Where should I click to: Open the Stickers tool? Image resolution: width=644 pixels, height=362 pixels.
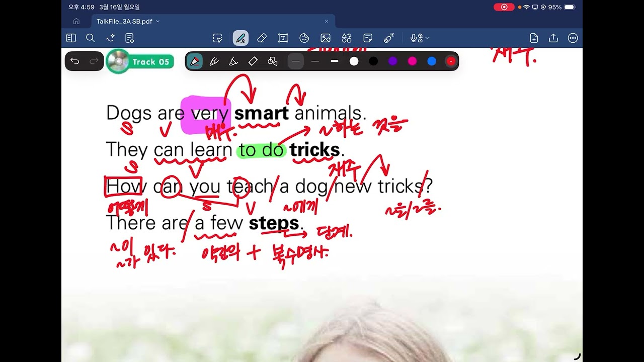click(304, 38)
